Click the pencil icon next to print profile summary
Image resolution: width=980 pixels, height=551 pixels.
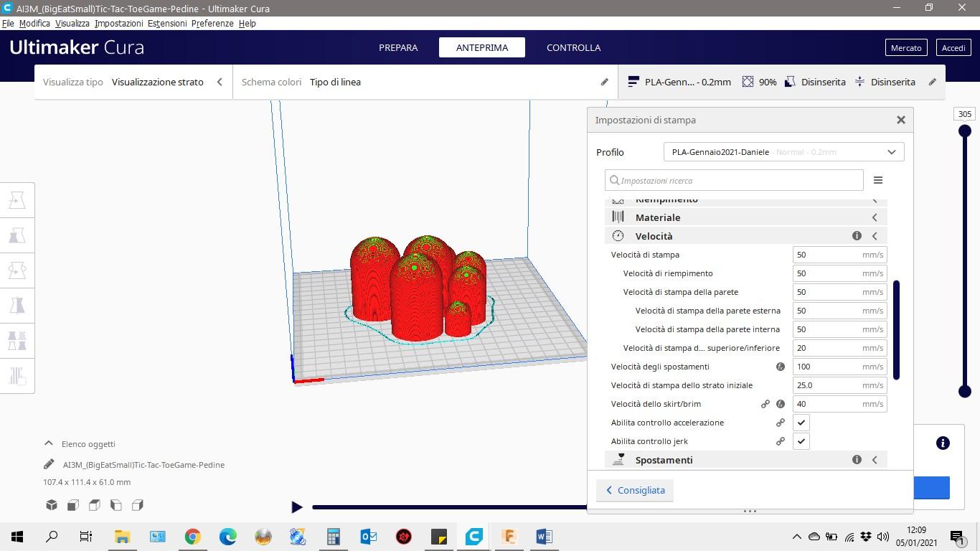[932, 82]
